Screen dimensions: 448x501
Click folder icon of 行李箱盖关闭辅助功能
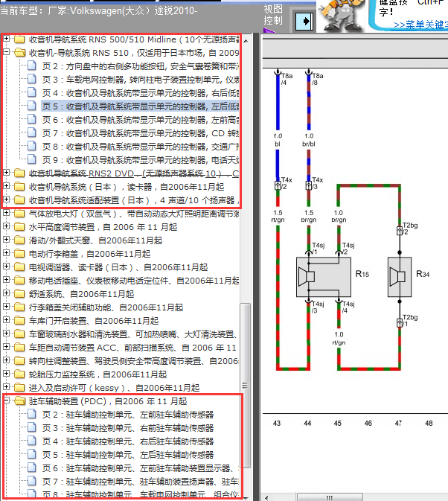19,307
